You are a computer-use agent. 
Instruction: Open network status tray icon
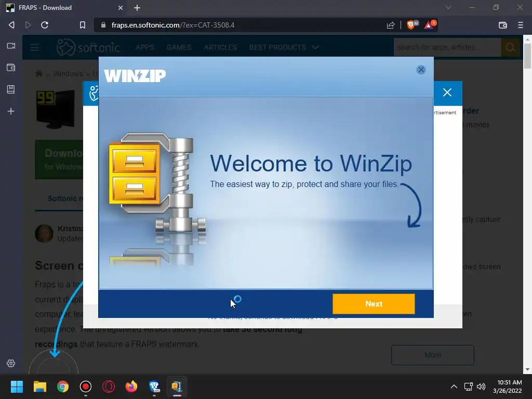(x=469, y=387)
